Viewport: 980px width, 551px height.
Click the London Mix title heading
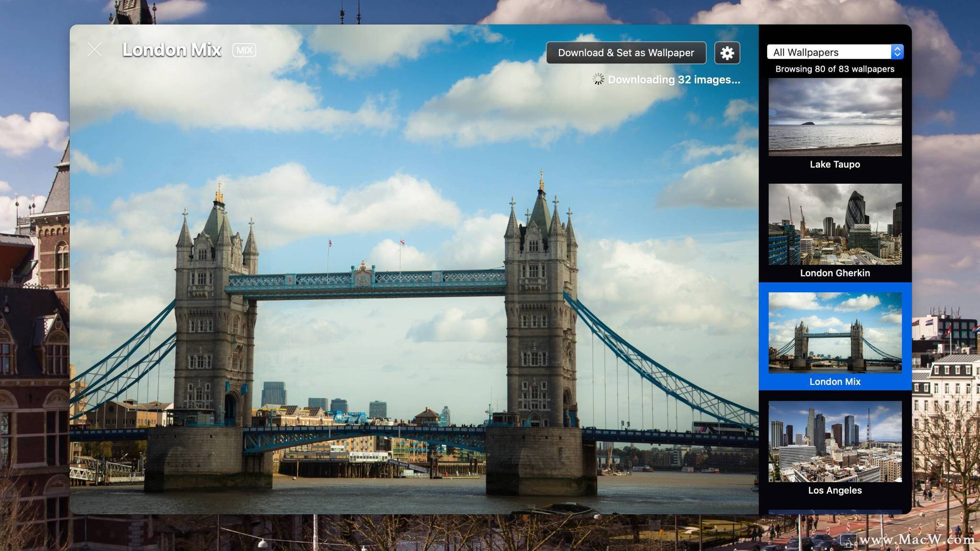172,50
